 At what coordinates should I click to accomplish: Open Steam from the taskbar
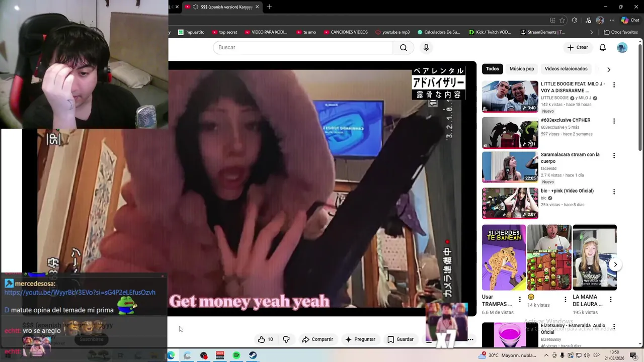click(x=253, y=355)
